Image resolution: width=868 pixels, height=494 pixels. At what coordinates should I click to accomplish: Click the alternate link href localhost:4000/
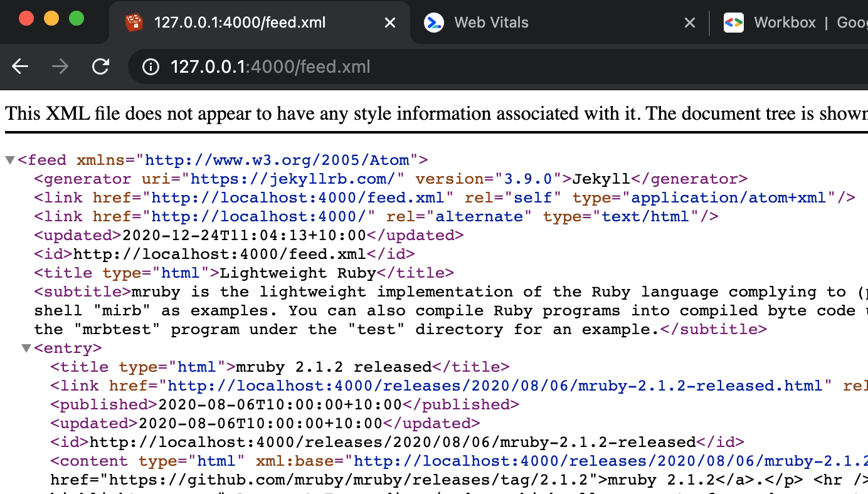click(258, 217)
